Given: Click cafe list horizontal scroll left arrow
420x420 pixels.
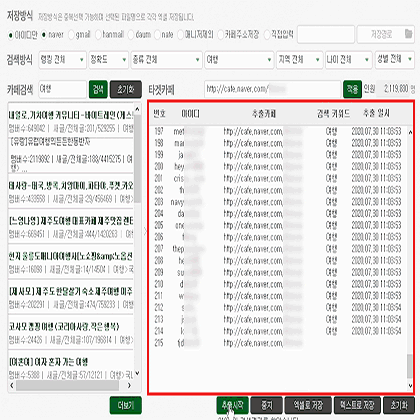Looking at the screenshot, I should [x=12, y=385].
